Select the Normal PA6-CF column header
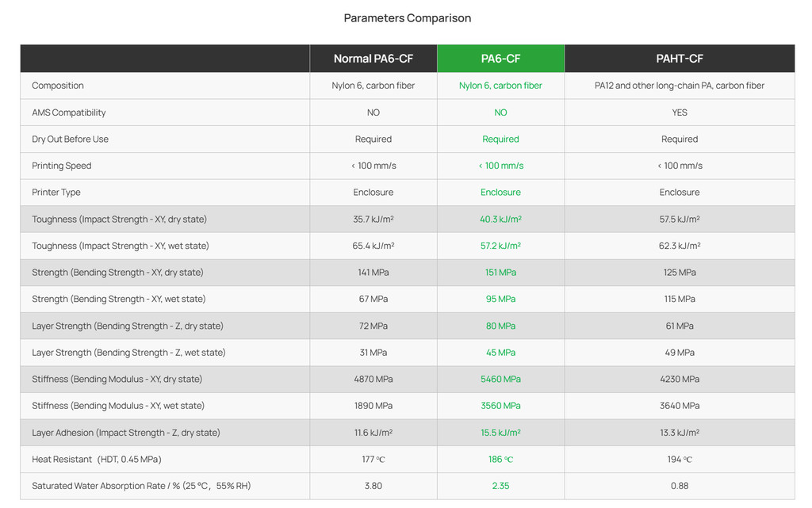Image resolution: width=812 pixels, height=508 pixels. 373,59
